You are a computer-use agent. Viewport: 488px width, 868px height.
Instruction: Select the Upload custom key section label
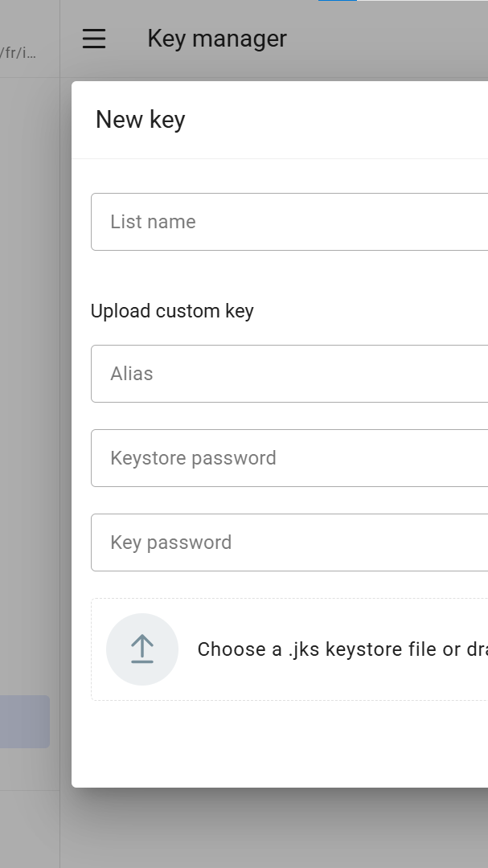[172, 311]
